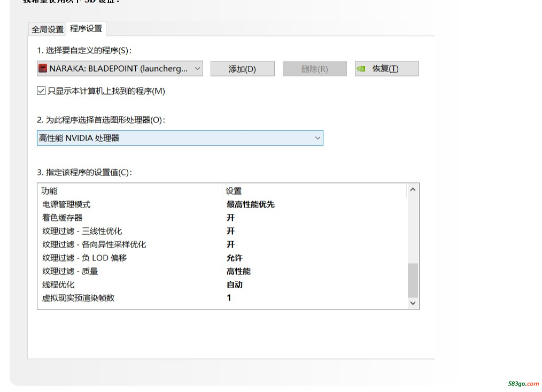542x392 pixels.
Task: Click the settings list scroll up arrow
Action: tap(413, 190)
